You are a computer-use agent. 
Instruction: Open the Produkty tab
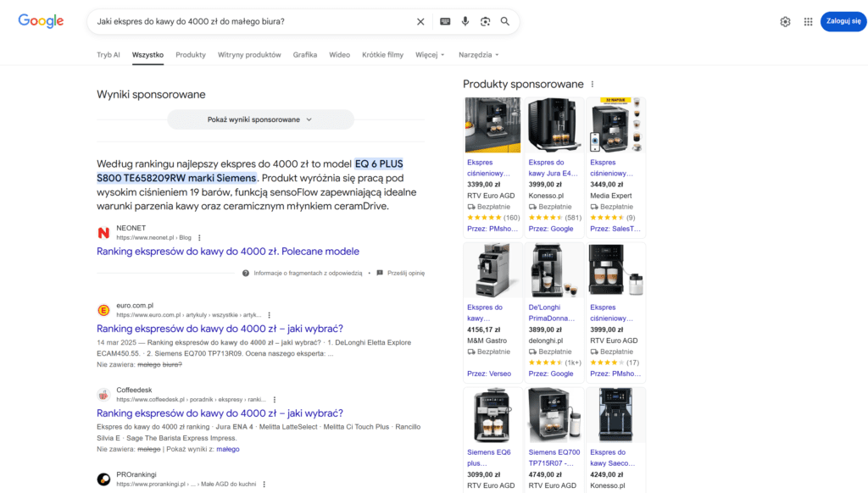click(190, 54)
